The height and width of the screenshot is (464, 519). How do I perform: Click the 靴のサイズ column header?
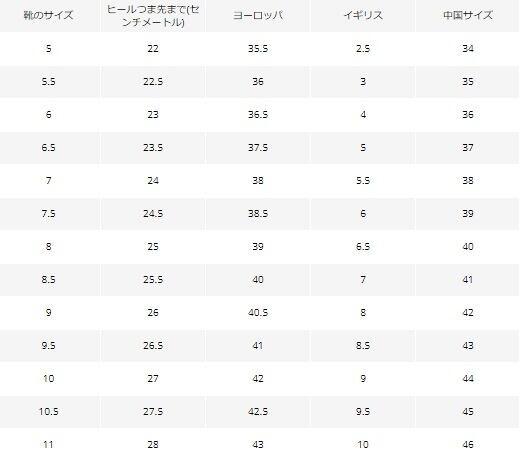49,15
